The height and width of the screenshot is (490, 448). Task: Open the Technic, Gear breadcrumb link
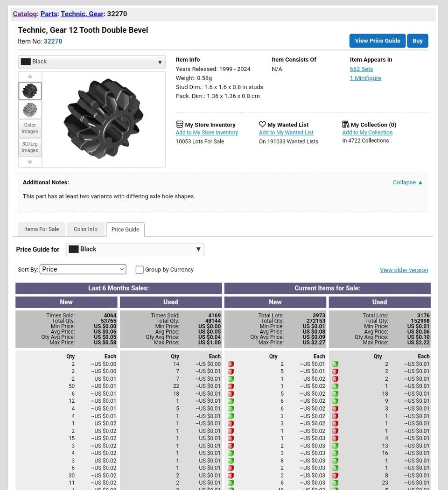(x=82, y=14)
